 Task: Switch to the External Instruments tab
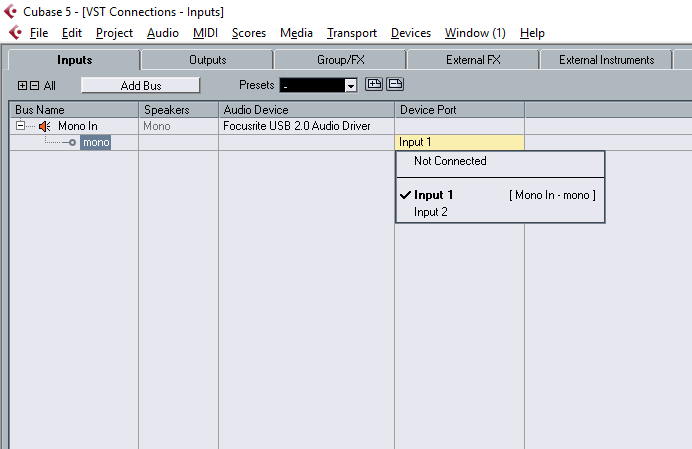(x=606, y=60)
